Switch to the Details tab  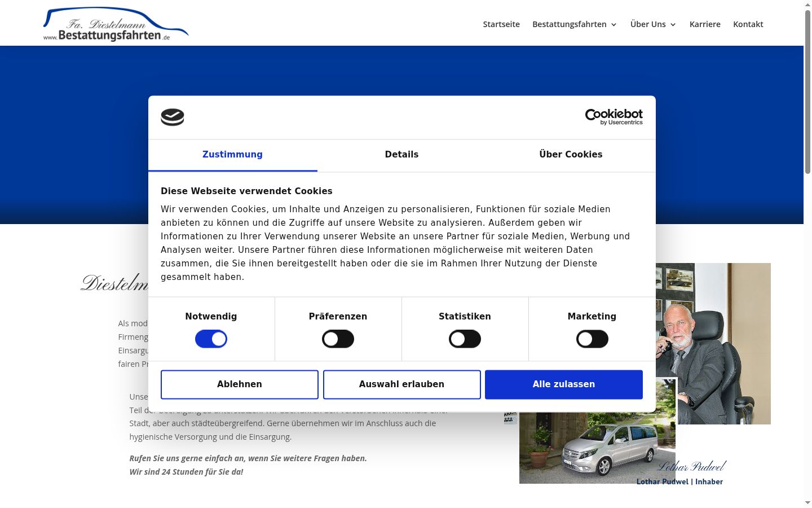[x=401, y=155]
